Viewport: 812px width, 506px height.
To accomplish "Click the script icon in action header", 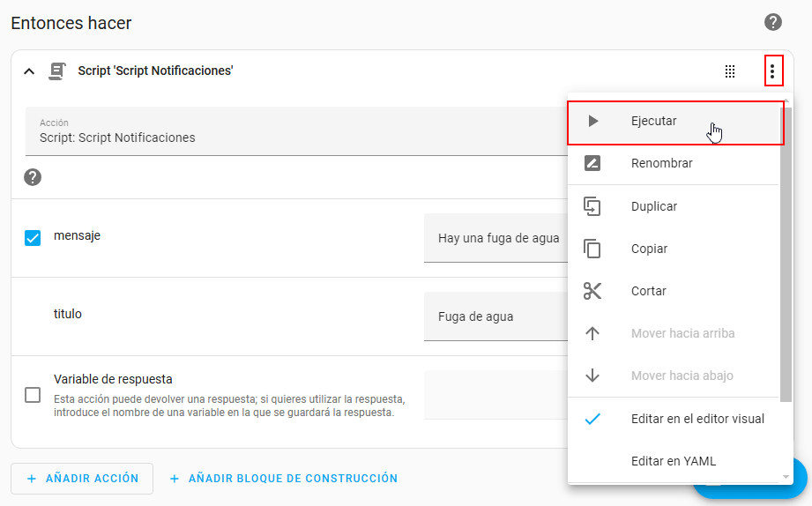I will (x=57, y=71).
